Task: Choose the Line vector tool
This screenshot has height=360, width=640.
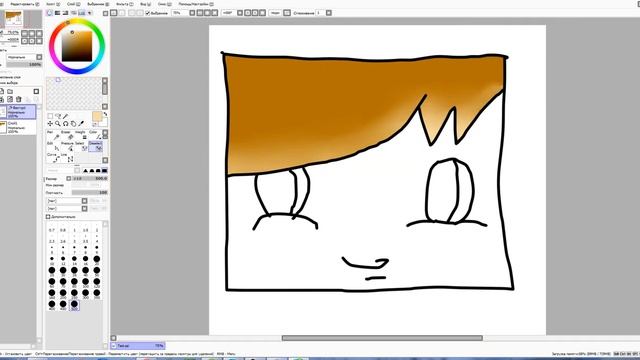Action: (67, 158)
